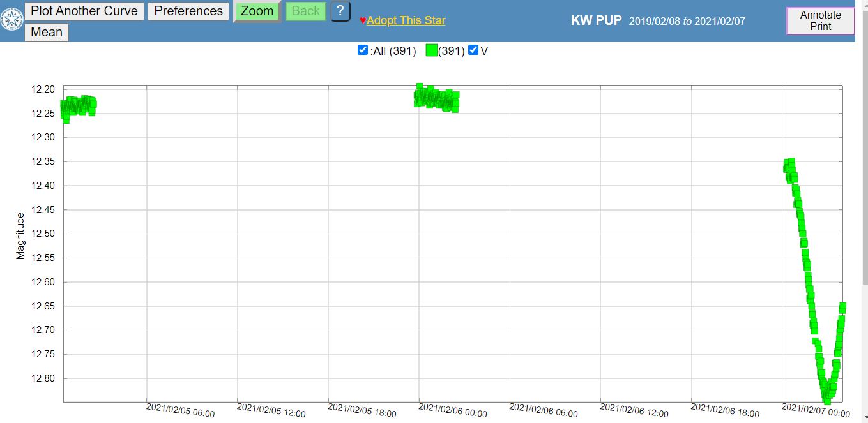The width and height of the screenshot is (868, 423).
Task: Click the KW PUP star title
Action: [596, 20]
